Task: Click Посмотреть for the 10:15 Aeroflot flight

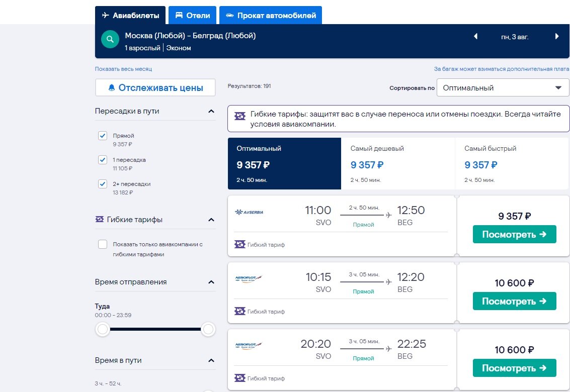Action: tap(514, 301)
